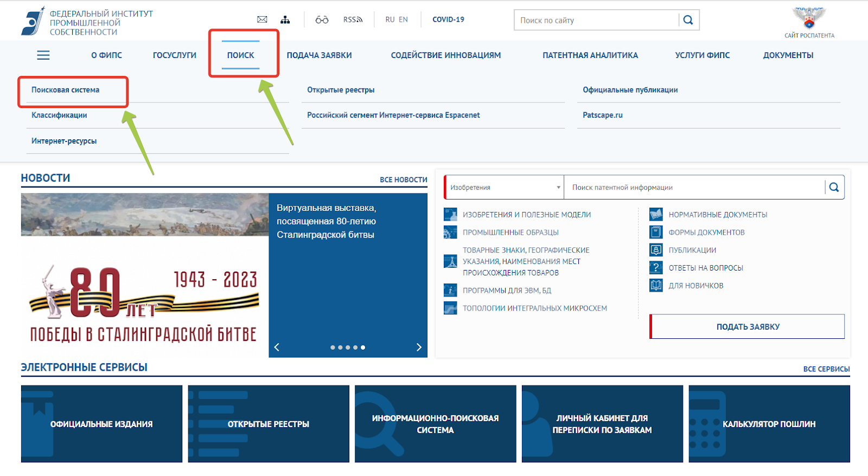
Task: Open the Patscape.ru link
Action: point(603,115)
